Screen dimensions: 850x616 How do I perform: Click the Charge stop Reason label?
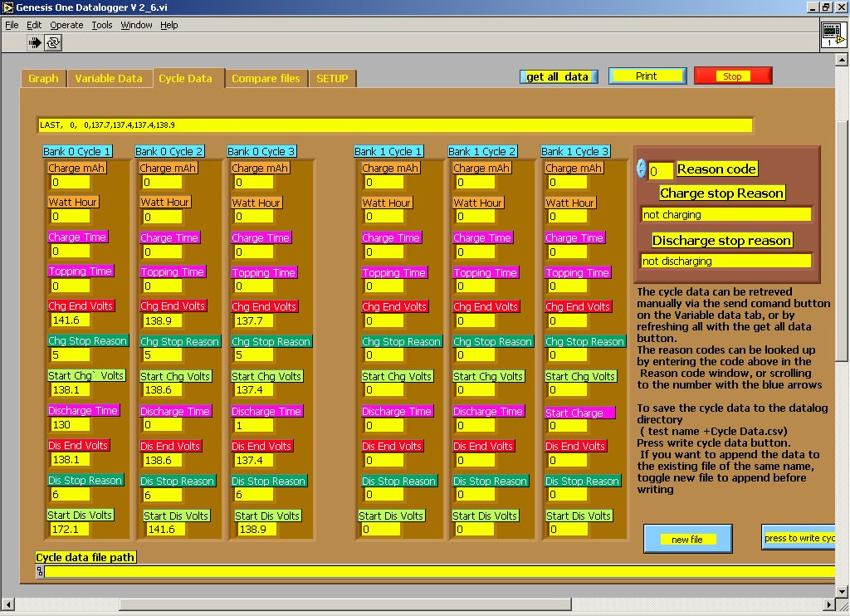click(x=721, y=193)
